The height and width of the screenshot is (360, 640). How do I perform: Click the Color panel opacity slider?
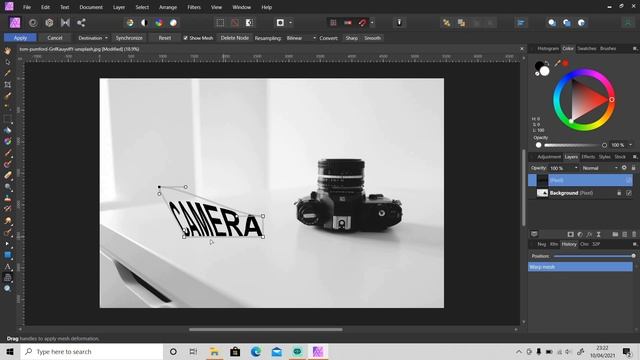tap(575, 145)
